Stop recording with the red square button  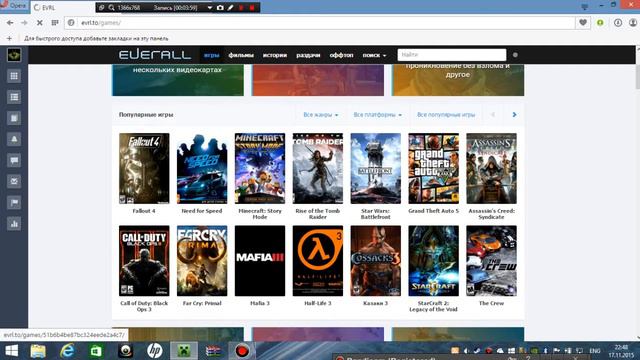(x=252, y=8)
